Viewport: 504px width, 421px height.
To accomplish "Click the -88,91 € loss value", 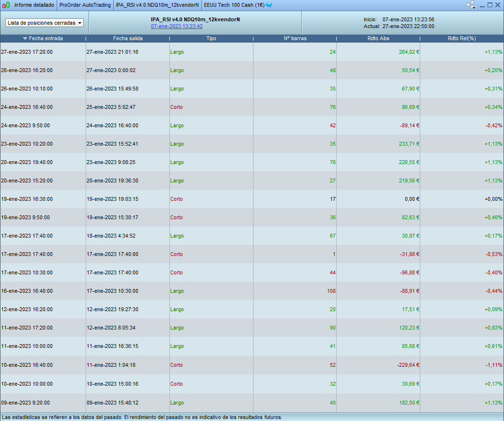I will pyautogui.click(x=410, y=291).
